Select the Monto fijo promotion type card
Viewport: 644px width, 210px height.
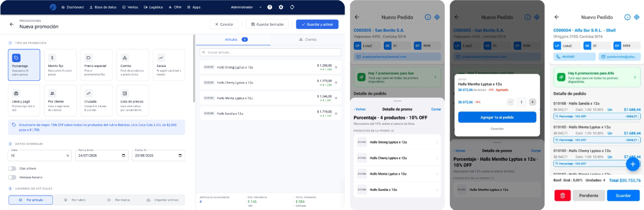(x=60, y=65)
